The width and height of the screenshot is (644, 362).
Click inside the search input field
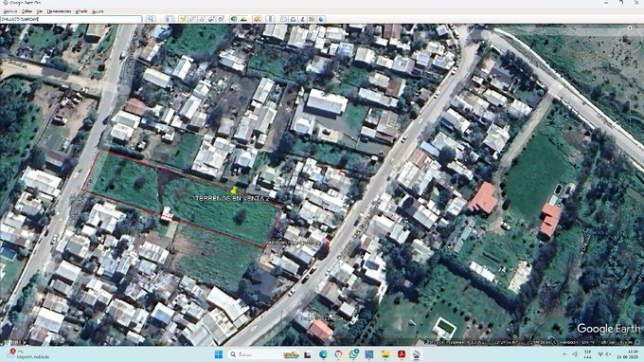[x=71, y=19]
